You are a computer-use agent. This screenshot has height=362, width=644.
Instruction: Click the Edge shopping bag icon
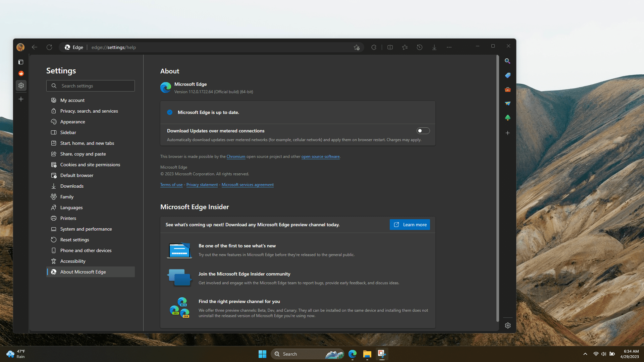click(508, 75)
